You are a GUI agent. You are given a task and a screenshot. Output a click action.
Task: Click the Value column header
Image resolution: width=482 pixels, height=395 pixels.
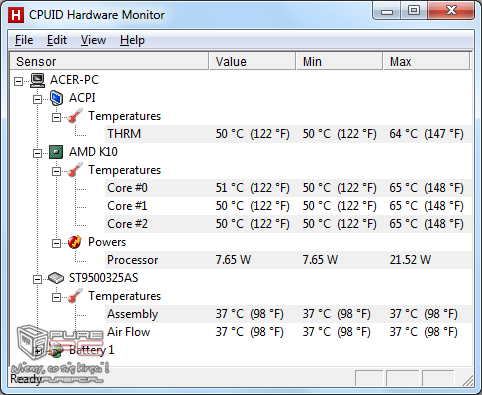(x=252, y=61)
